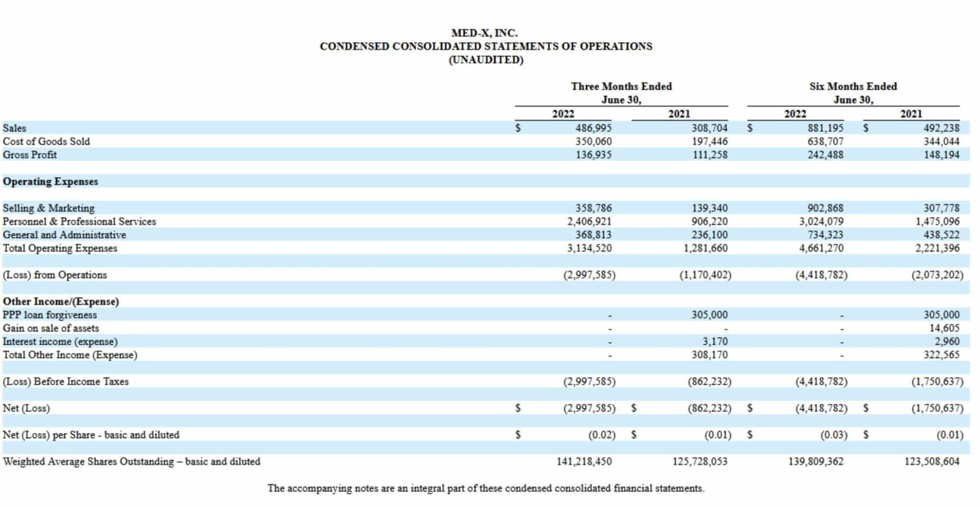This screenshot has width=980, height=506.
Task: Select General and Administrative value 438,522
Action: [x=942, y=235]
